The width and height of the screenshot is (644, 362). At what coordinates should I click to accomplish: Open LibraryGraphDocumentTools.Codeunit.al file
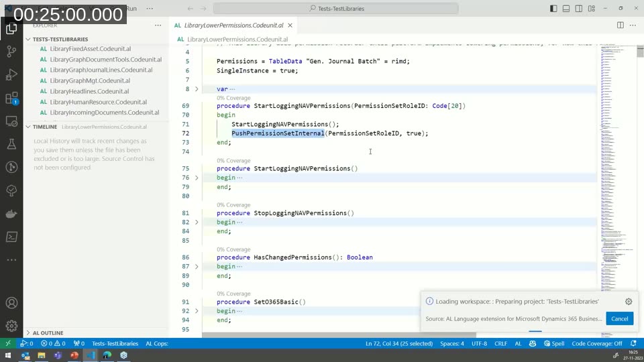[x=105, y=60]
